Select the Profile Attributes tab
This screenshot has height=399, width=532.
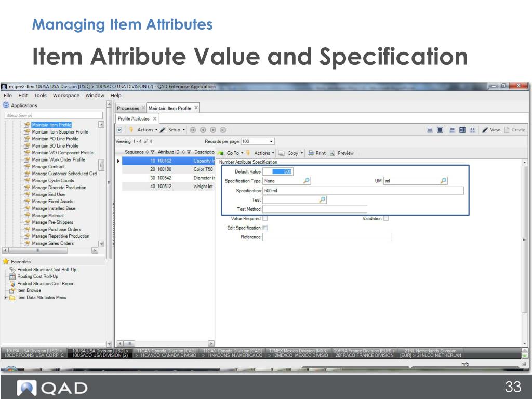(x=134, y=119)
